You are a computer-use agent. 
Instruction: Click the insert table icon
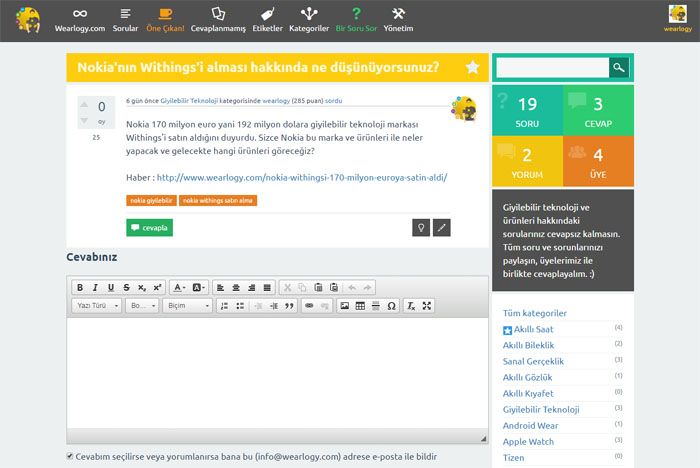pyautogui.click(x=360, y=306)
